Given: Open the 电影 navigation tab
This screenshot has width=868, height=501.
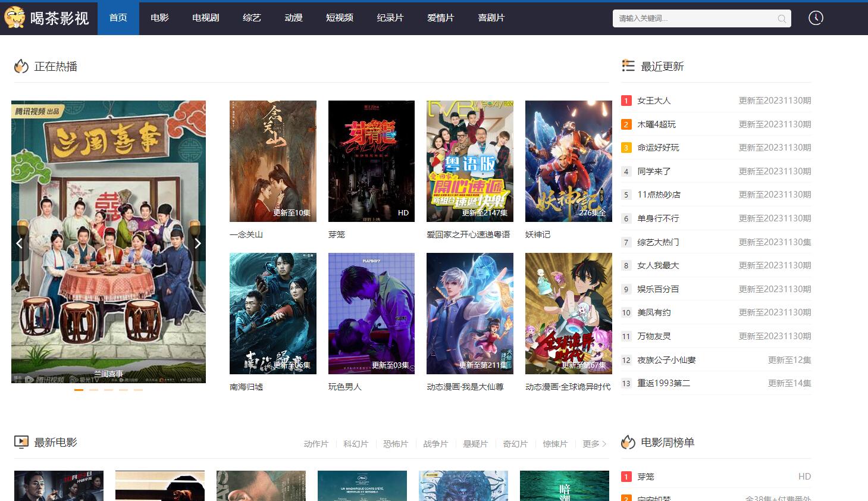Looking at the screenshot, I should click(x=159, y=18).
